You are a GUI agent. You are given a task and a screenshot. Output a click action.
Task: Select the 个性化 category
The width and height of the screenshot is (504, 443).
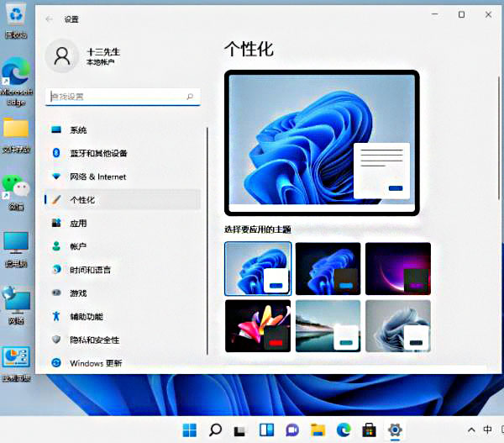click(123, 200)
